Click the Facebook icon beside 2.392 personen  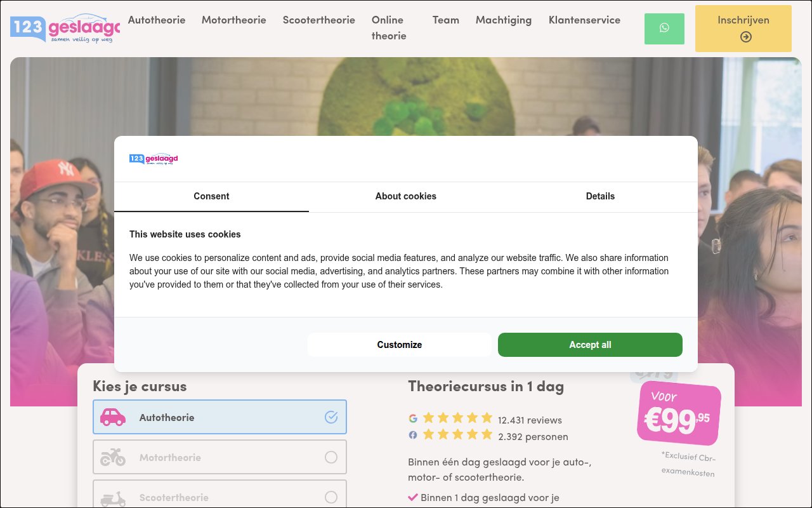[x=413, y=435]
